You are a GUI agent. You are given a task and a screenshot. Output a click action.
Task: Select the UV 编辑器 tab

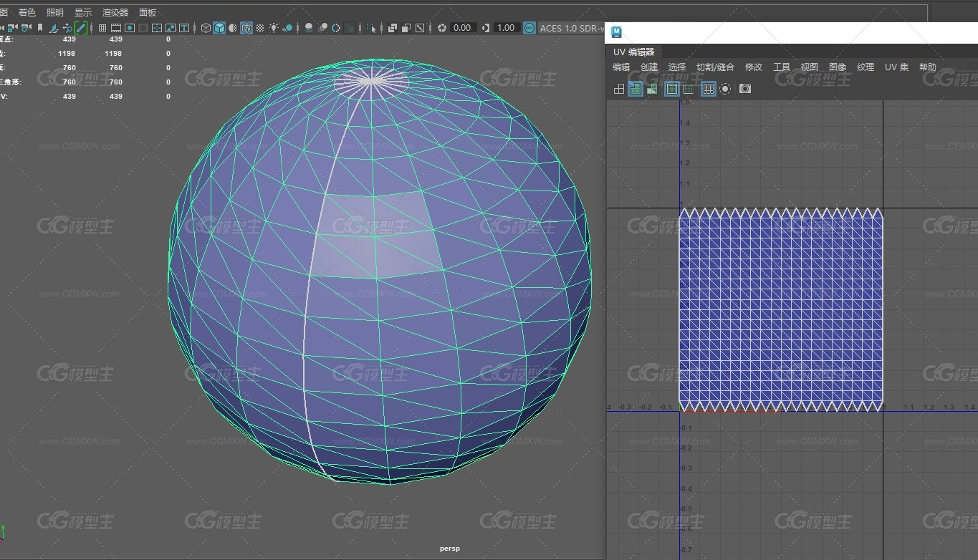[x=633, y=52]
